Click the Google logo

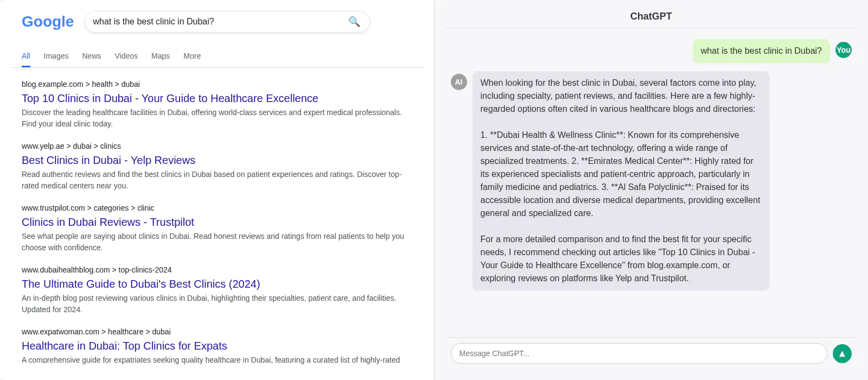pyautogui.click(x=48, y=22)
